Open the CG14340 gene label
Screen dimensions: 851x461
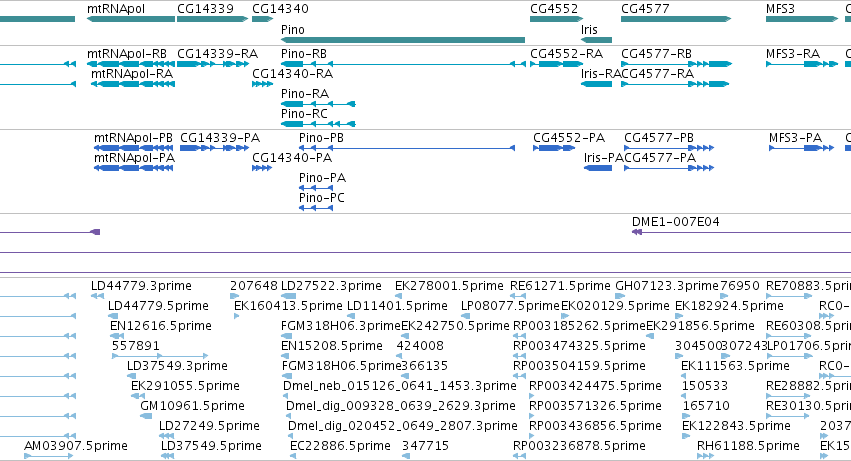click(280, 9)
